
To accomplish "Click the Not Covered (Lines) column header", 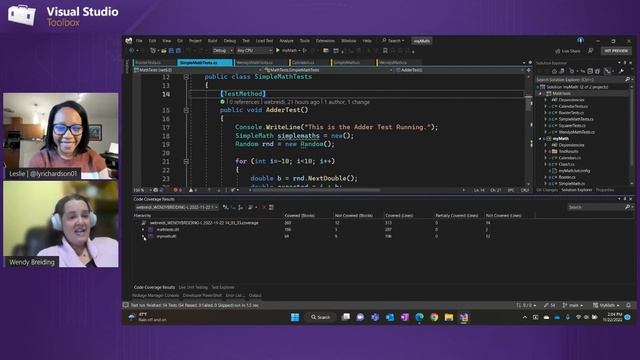I will pyautogui.click(x=504, y=216).
